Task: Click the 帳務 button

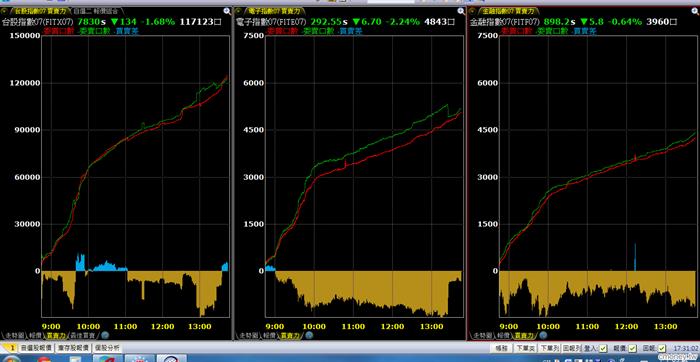Action: [x=501, y=348]
